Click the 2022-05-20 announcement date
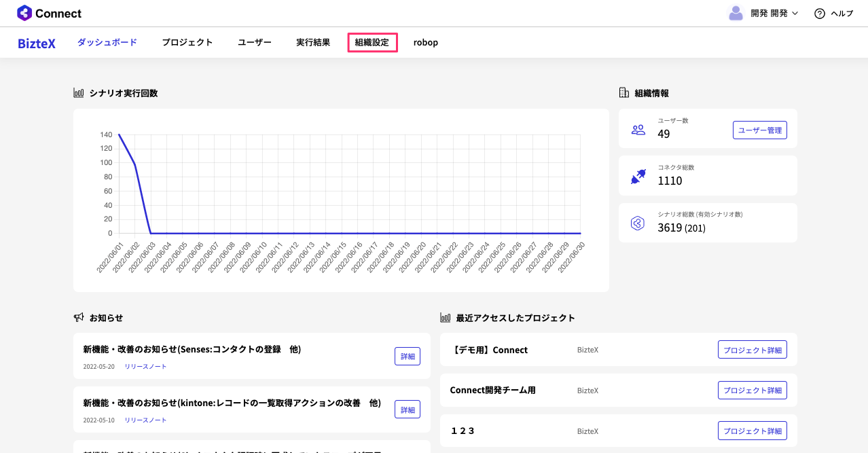The image size is (868, 453). tap(98, 367)
